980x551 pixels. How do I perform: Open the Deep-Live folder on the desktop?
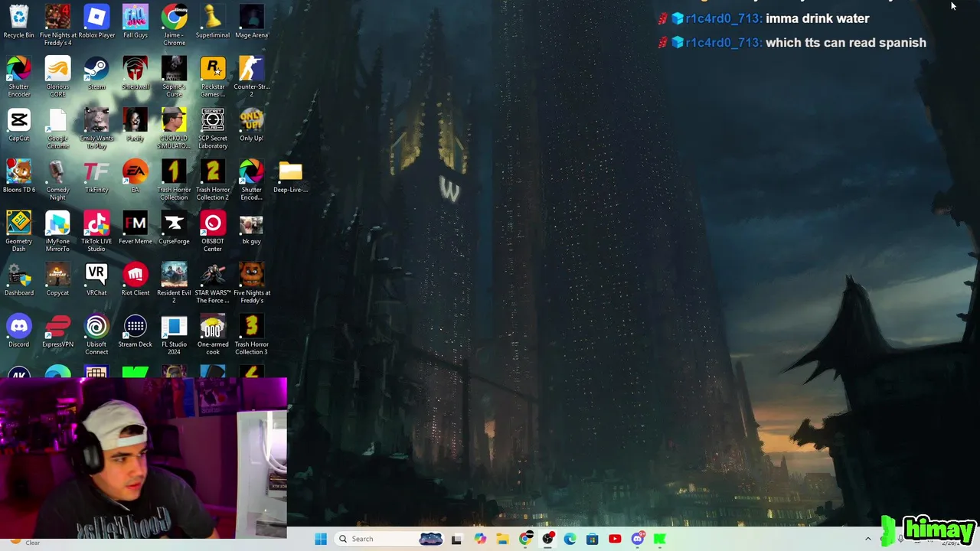coord(290,176)
